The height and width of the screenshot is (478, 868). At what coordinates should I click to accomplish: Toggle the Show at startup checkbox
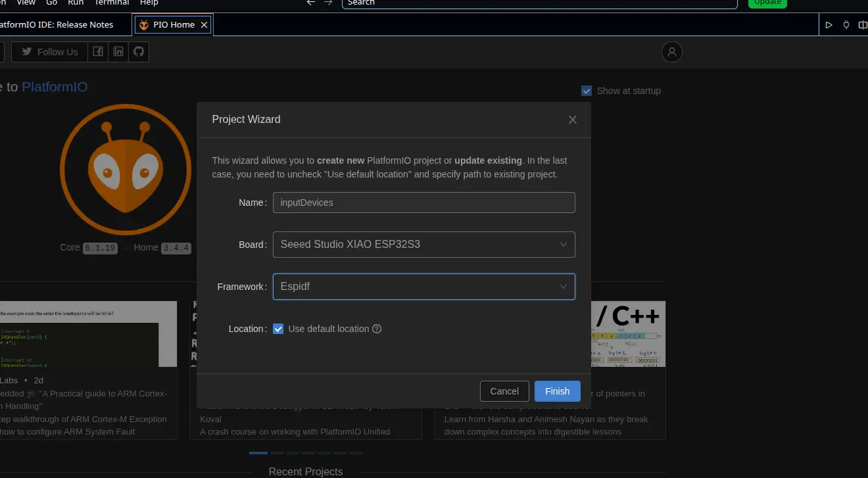click(x=587, y=91)
